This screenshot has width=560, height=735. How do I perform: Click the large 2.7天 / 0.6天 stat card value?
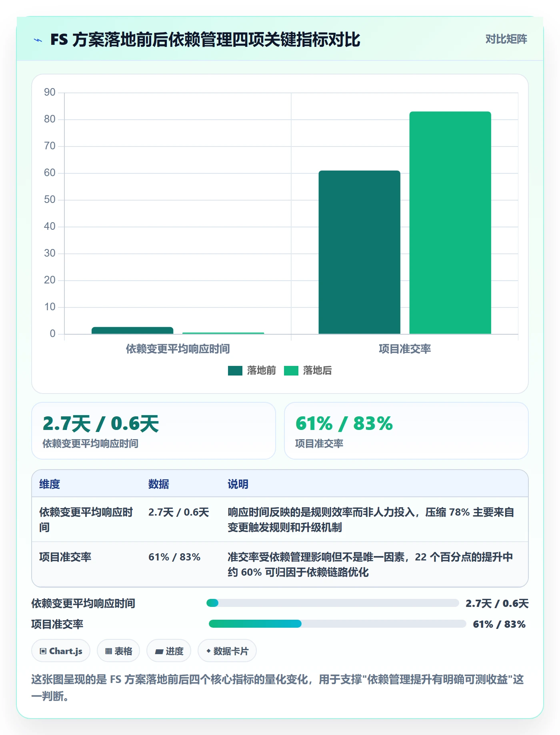(x=101, y=424)
